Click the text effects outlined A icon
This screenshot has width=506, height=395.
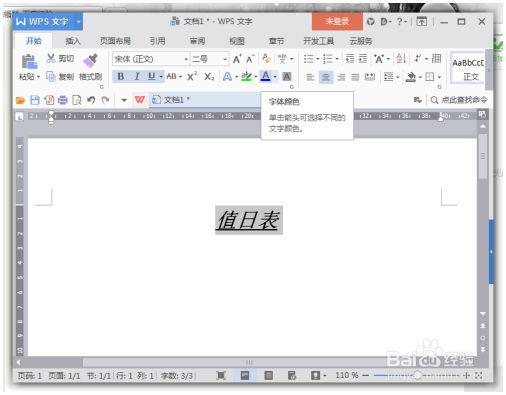click(x=227, y=77)
